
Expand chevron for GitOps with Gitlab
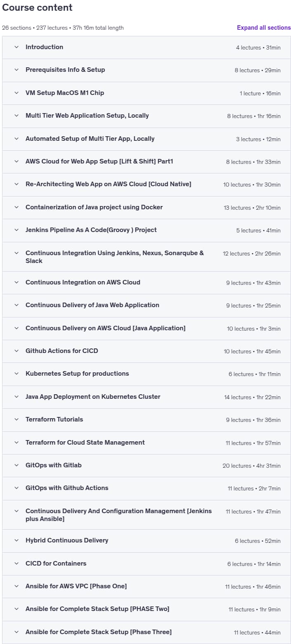click(x=17, y=465)
